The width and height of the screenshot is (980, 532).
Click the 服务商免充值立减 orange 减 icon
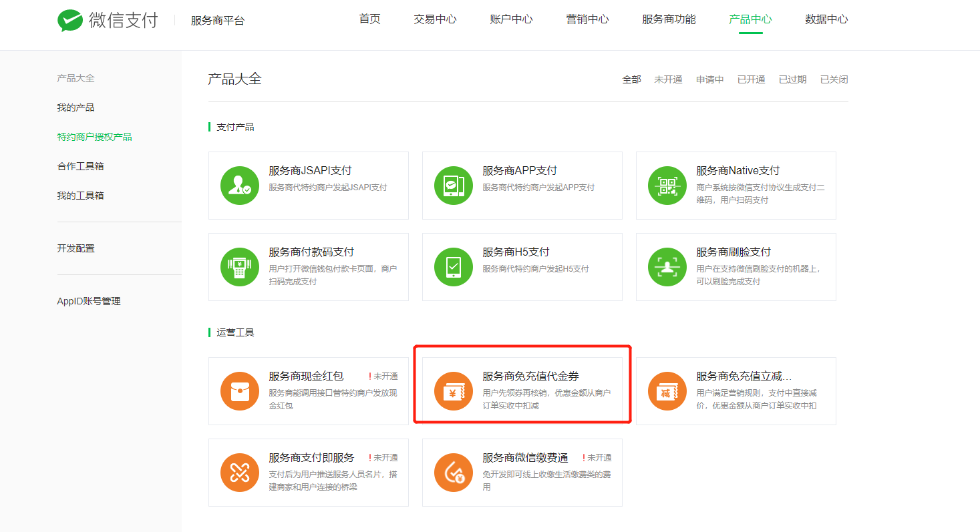click(x=667, y=391)
